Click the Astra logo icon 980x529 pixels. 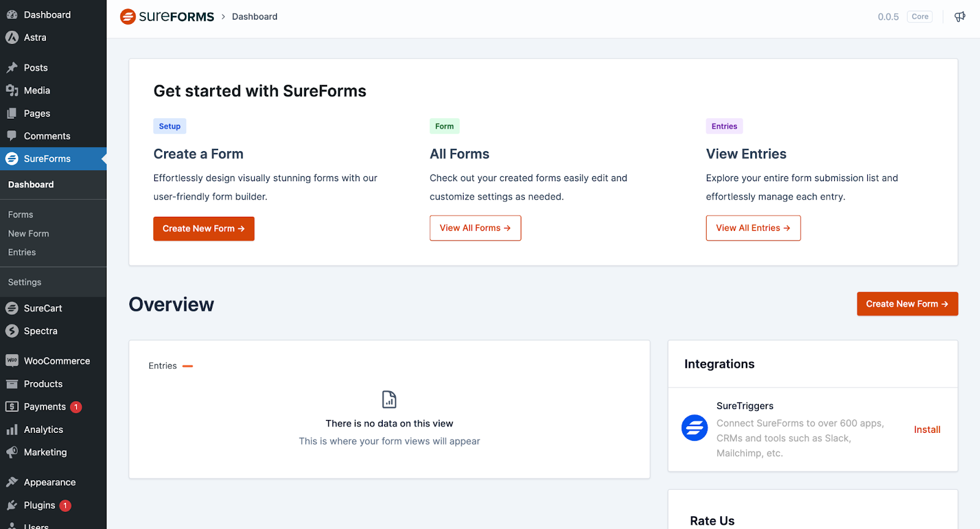pos(12,37)
